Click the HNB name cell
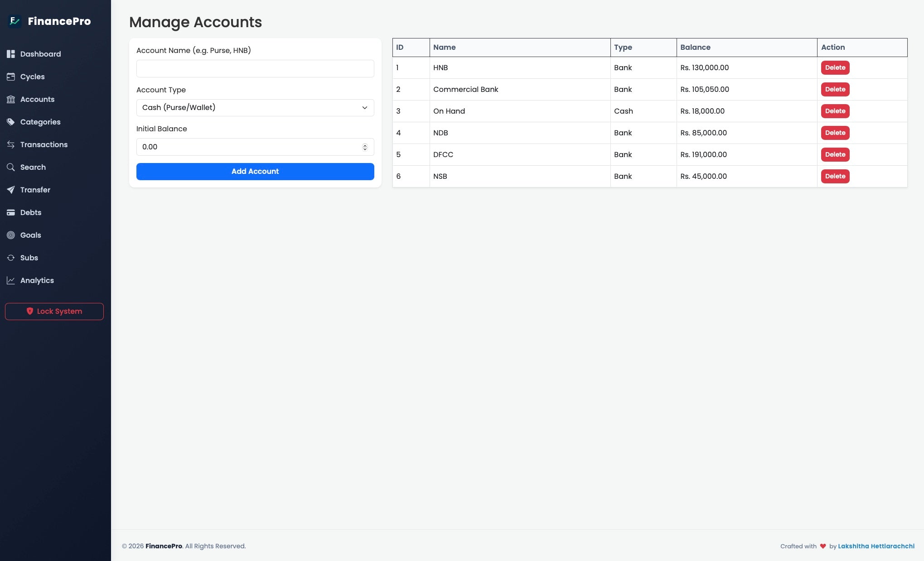 [520, 67]
